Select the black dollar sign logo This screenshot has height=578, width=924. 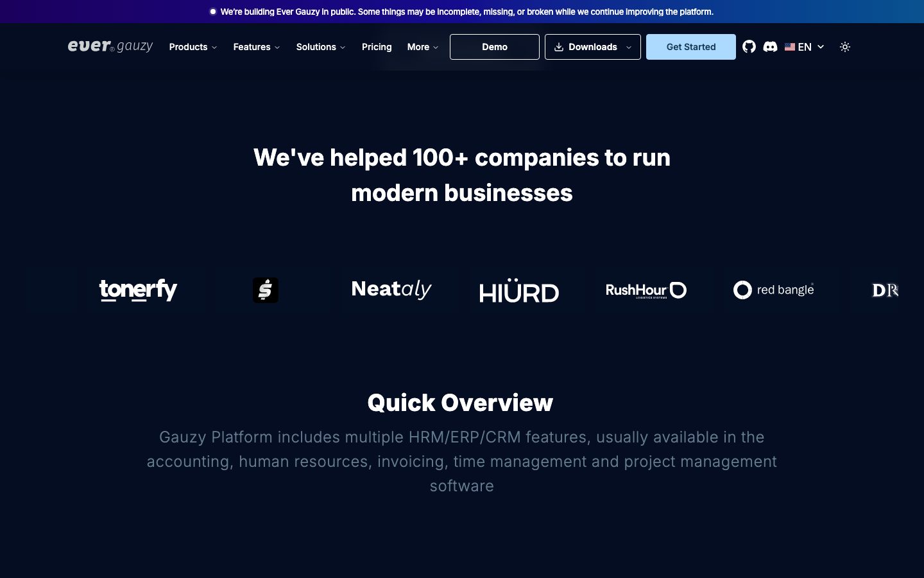(x=266, y=290)
